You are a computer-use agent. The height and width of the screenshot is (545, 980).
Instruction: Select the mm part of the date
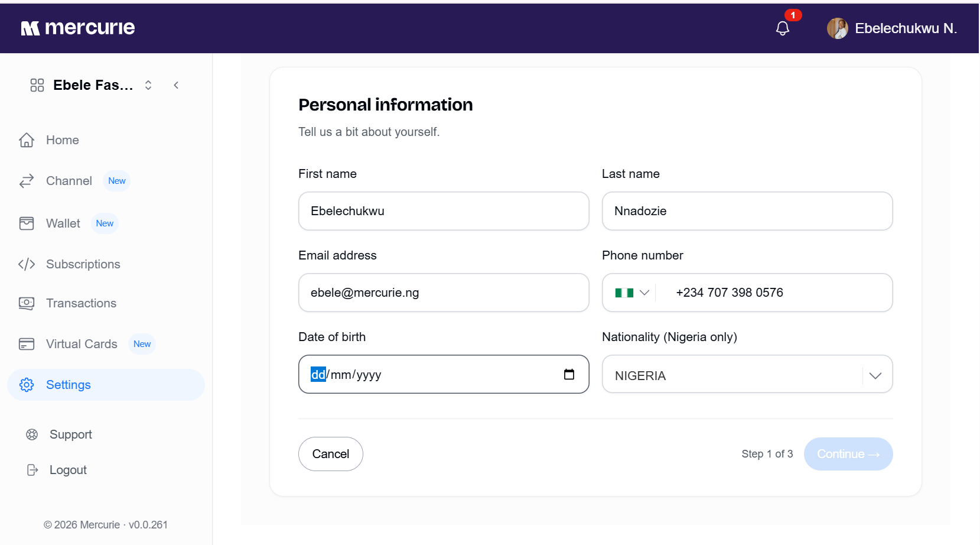click(341, 375)
